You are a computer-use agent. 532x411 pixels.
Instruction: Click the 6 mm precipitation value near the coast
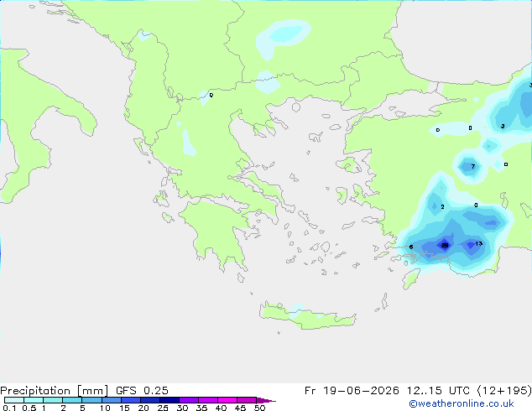[x=411, y=247]
